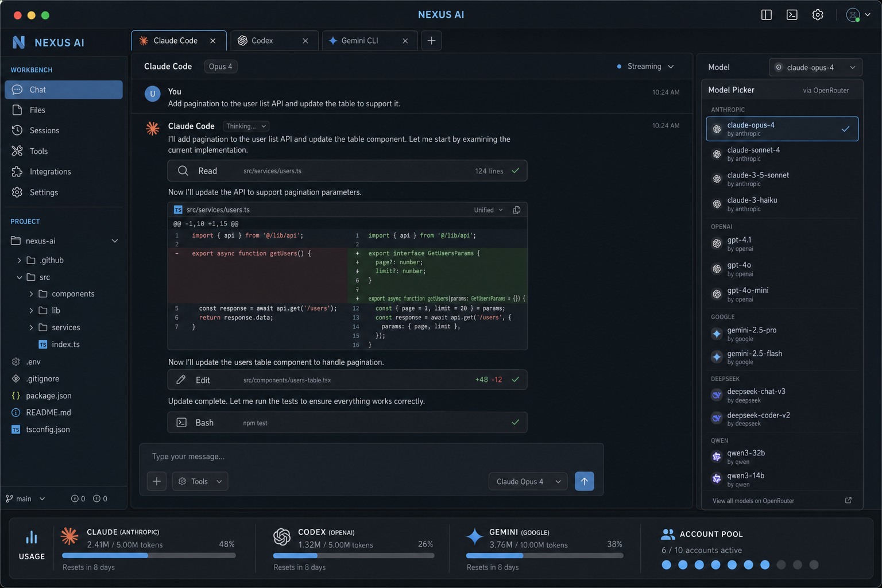Screen dimensions: 882x588
Task: Open the Streaming dropdown
Action: click(x=645, y=67)
